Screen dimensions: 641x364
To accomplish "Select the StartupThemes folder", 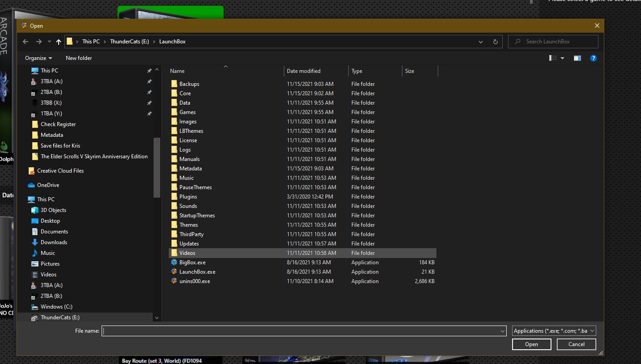I will coord(197,216).
